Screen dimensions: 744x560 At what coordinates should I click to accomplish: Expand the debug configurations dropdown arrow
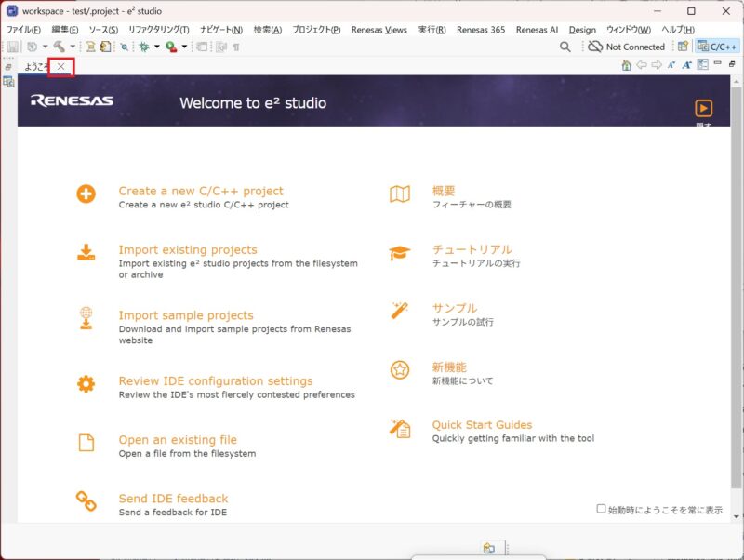157,47
